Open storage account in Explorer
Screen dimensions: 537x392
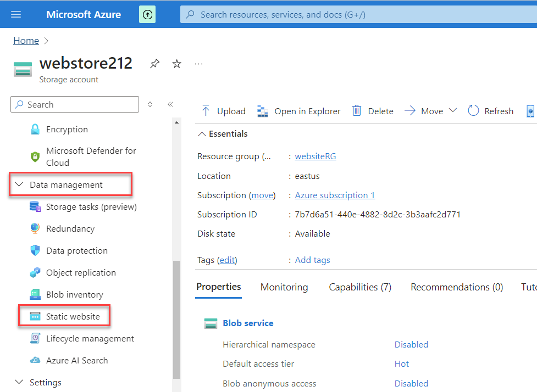click(299, 111)
